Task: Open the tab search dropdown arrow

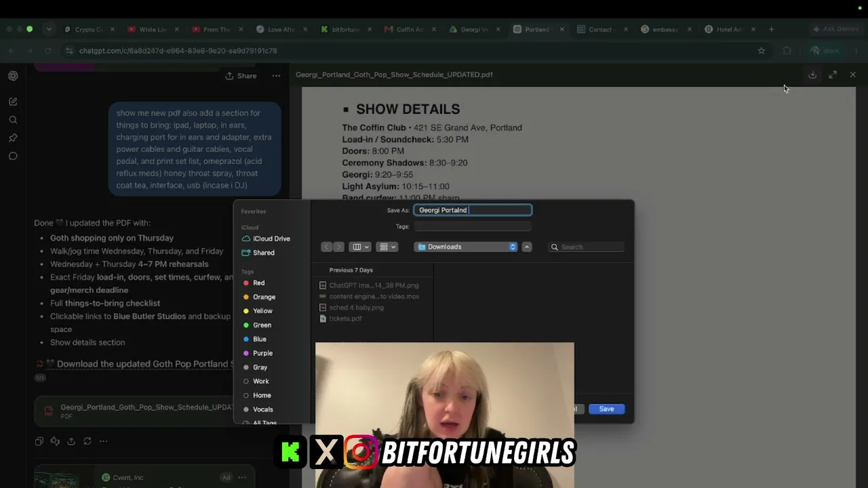Action: [x=49, y=29]
